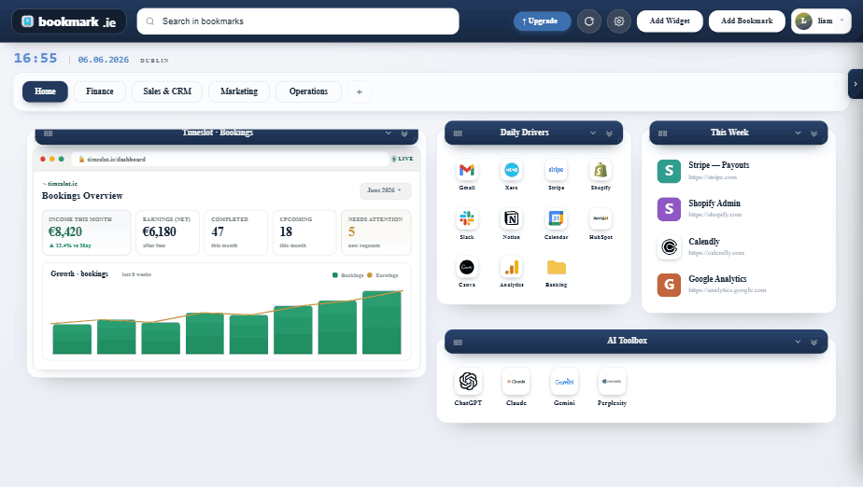Click the Earnings (Net) €6,180 card
Screen dimensions: 863x504
[167, 232]
